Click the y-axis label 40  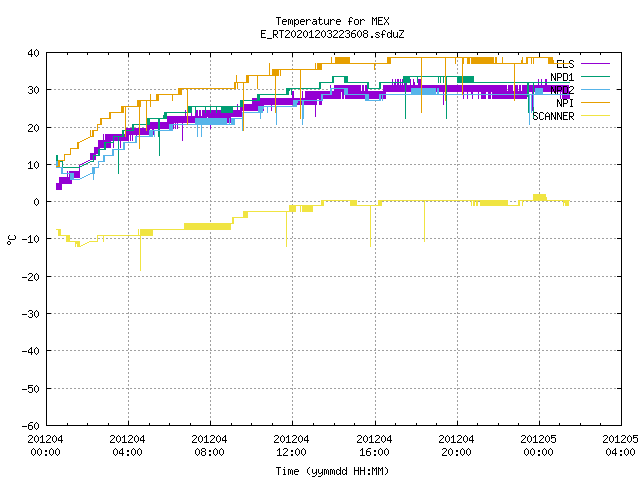click(33, 53)
